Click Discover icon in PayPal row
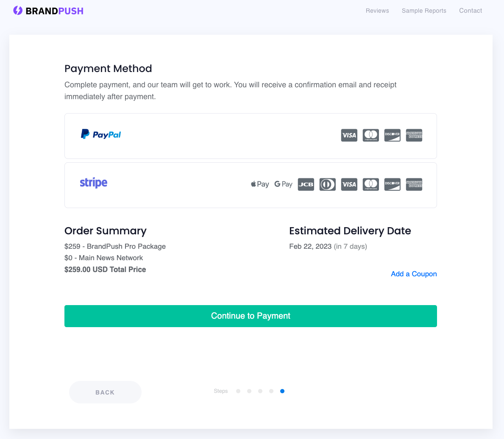The height and width of the screenshot is (439, 504). tap(392, 135)
